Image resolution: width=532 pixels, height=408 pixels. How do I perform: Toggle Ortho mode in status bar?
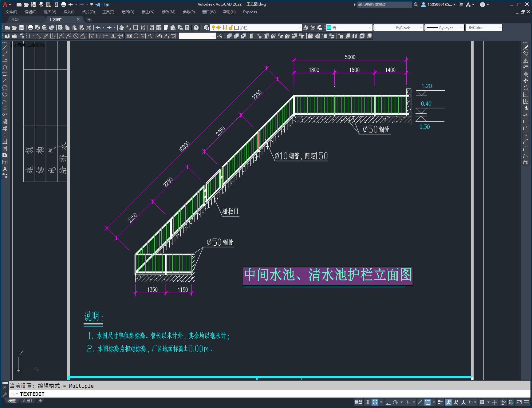[x=388, y=402]
